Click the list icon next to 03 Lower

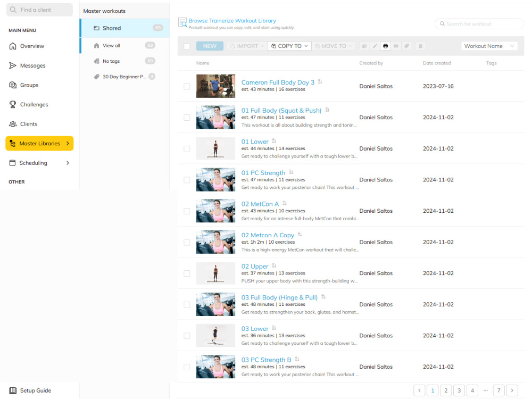click(274, 328)
